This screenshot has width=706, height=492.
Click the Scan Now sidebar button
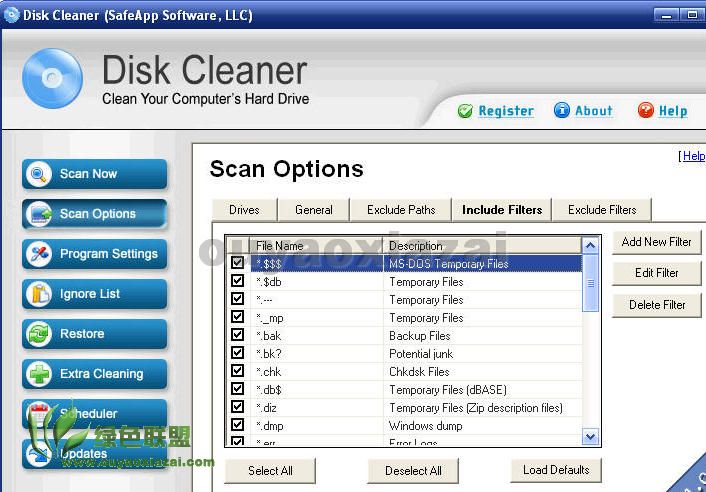pyautogui.click(x=95, y=174)
